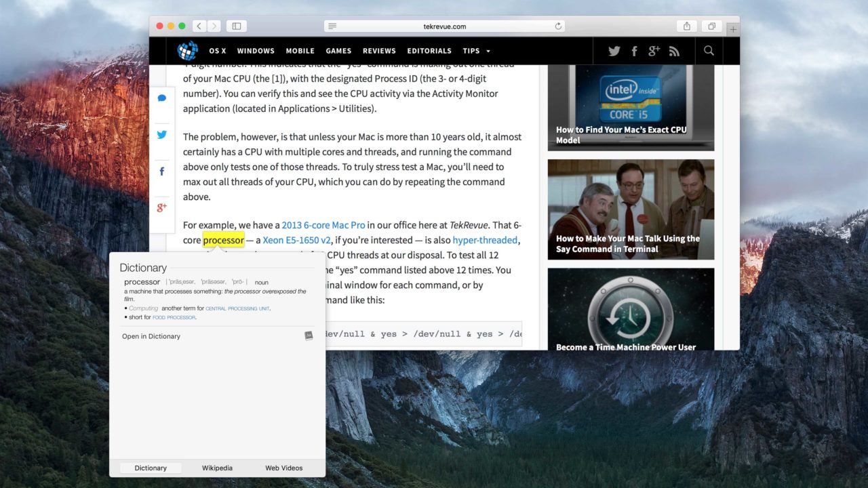
Task: Select the Dictionary tab in popover
Action: click(x=151, y=468)
